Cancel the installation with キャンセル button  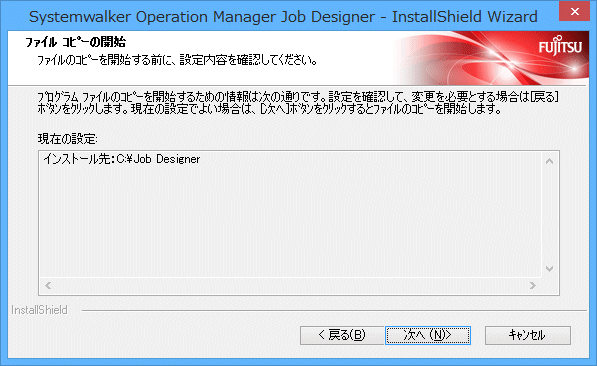coord(528,336)
